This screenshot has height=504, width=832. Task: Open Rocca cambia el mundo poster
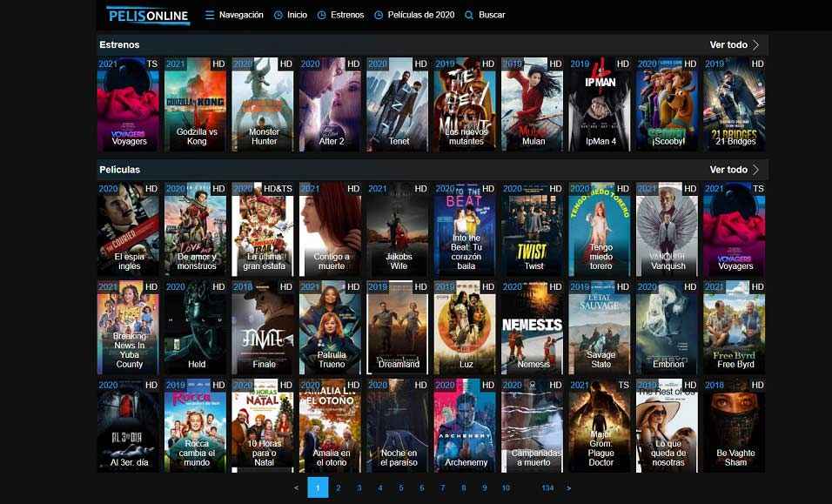click(196, 426)
